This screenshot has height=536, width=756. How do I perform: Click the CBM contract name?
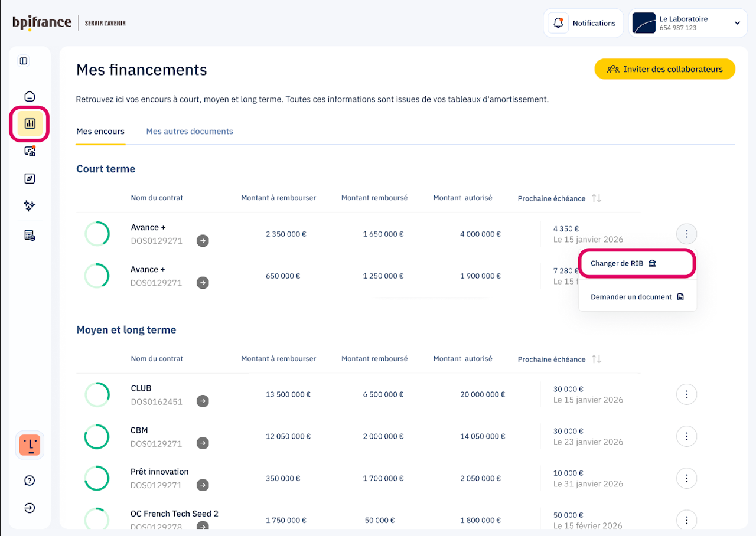pyautogui.click(x=139, y=430)
